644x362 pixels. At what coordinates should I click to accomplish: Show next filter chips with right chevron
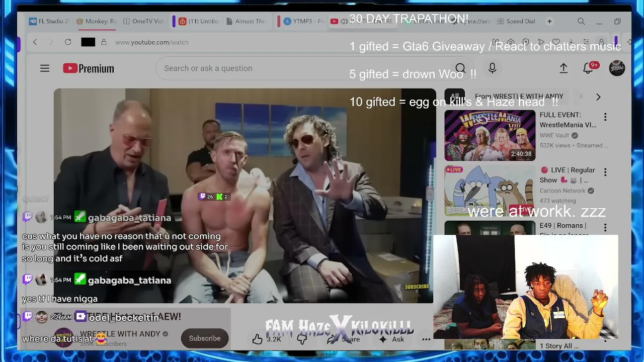[x=598, y=97]
